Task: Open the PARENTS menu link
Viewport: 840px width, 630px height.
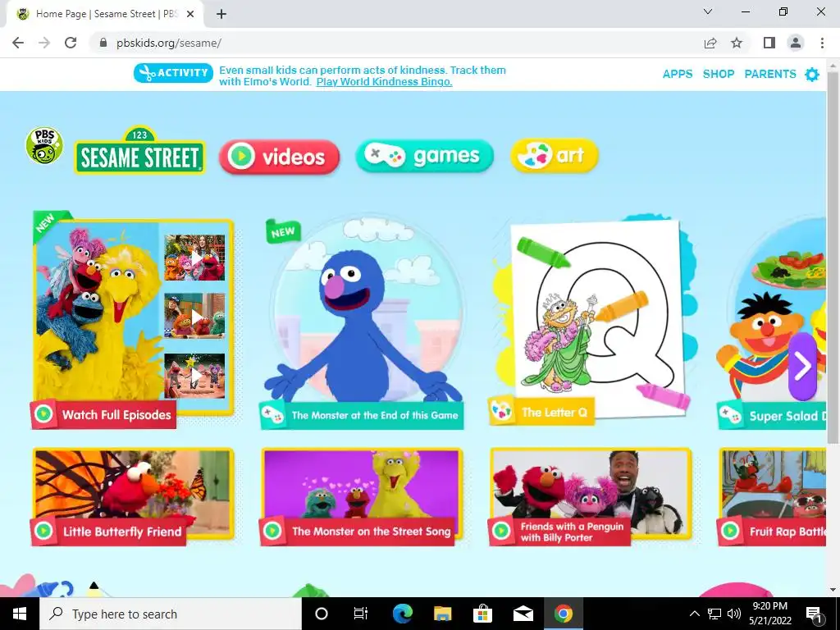Action: tap(770, 74)
